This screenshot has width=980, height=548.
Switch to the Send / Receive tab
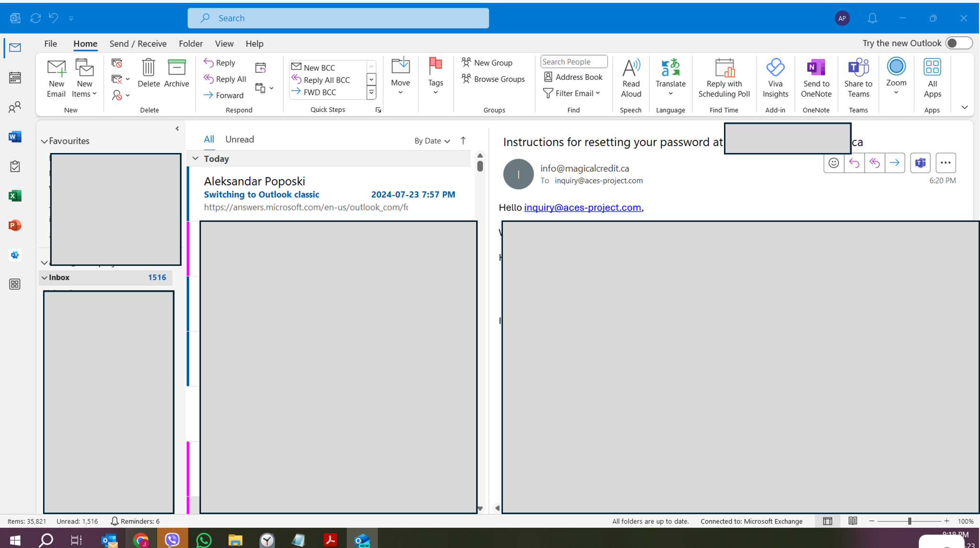coord(138,44)
